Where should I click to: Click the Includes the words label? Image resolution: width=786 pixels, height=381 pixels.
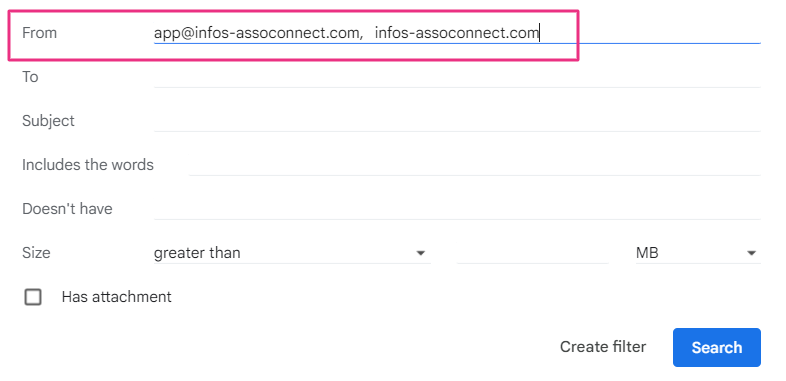point(88,165)
